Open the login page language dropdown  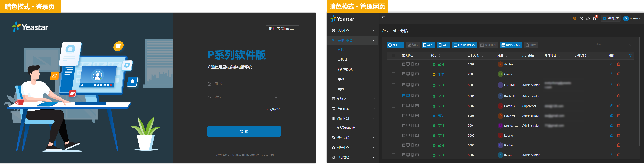pos(282,29)
